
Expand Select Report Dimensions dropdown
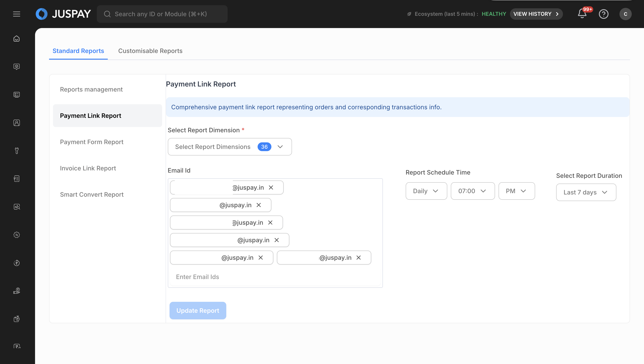point(230,147)
